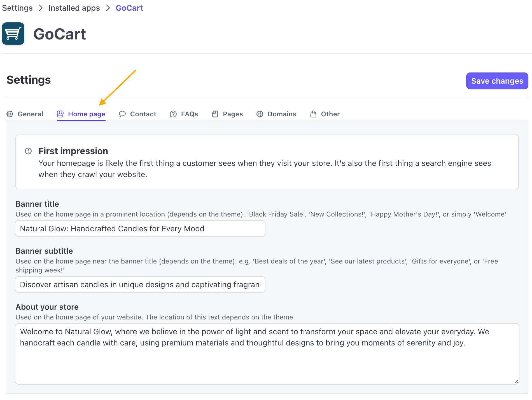Go to the FAQs tab
532x400 pixels.
[x=189, y=114]
